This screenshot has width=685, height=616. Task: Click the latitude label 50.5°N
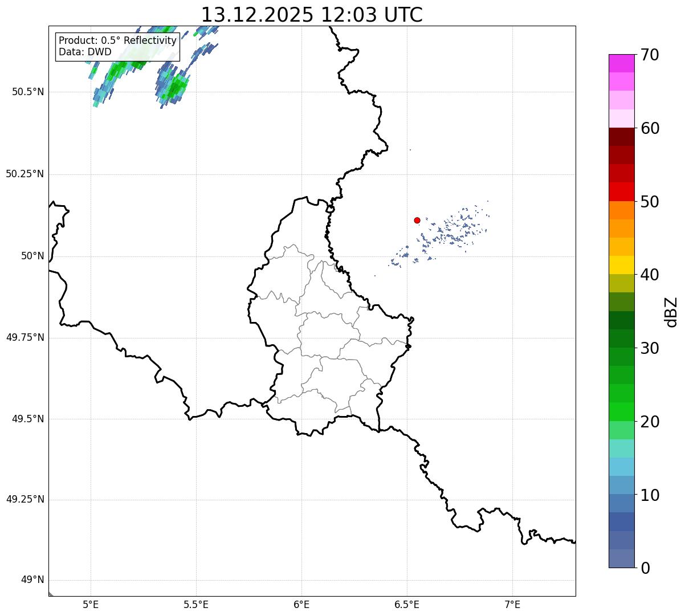pyautogui.click(x=28, y=92)
